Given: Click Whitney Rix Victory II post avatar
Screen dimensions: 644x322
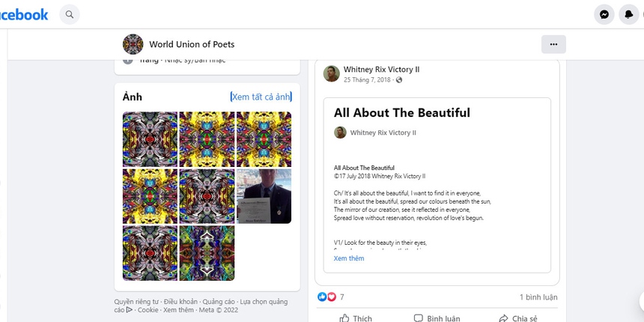Looking at the screenshot, I should point(332,73).
